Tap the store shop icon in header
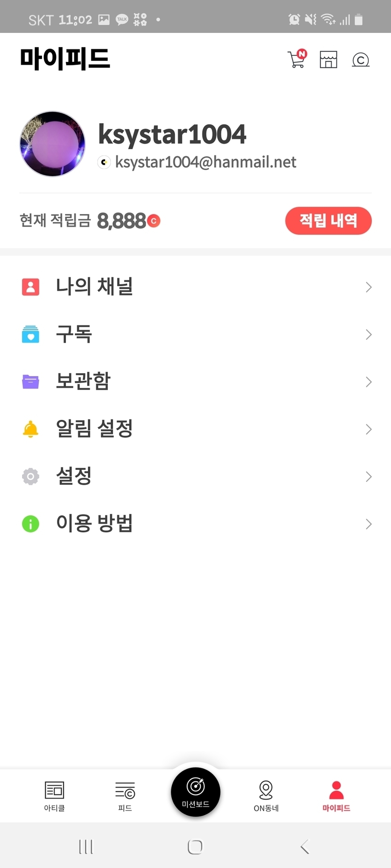391x868 pixels. (x=328, y=60)
